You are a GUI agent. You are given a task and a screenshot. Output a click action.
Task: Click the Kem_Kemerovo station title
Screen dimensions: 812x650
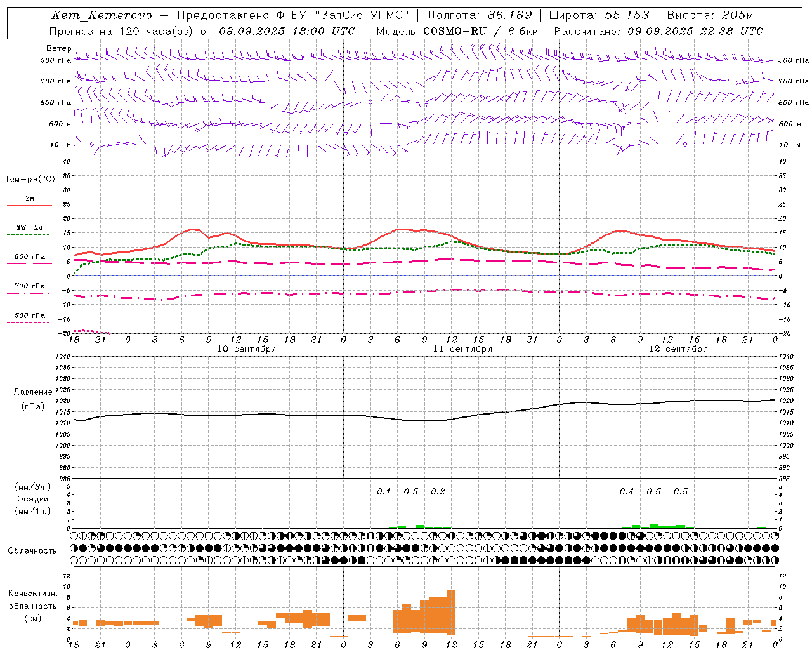point(101,15)
